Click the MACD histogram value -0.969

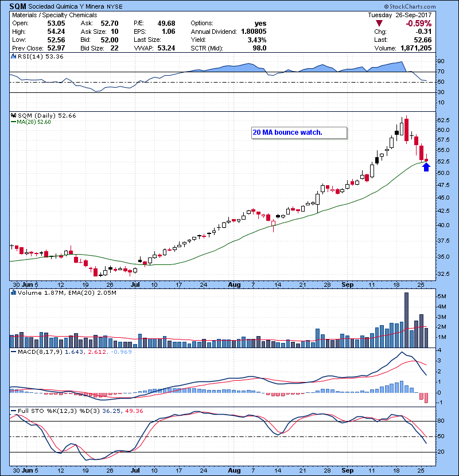(121, 352)
